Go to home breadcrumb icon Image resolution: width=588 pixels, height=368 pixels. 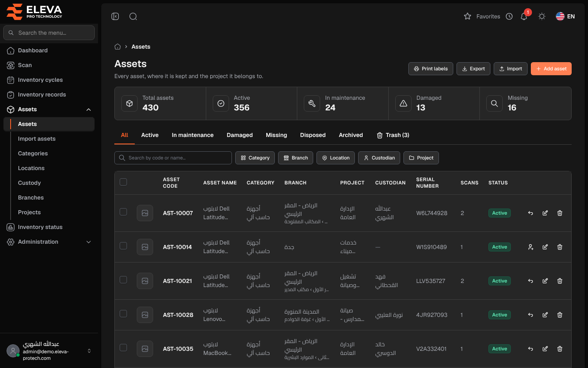click(118, 47)
